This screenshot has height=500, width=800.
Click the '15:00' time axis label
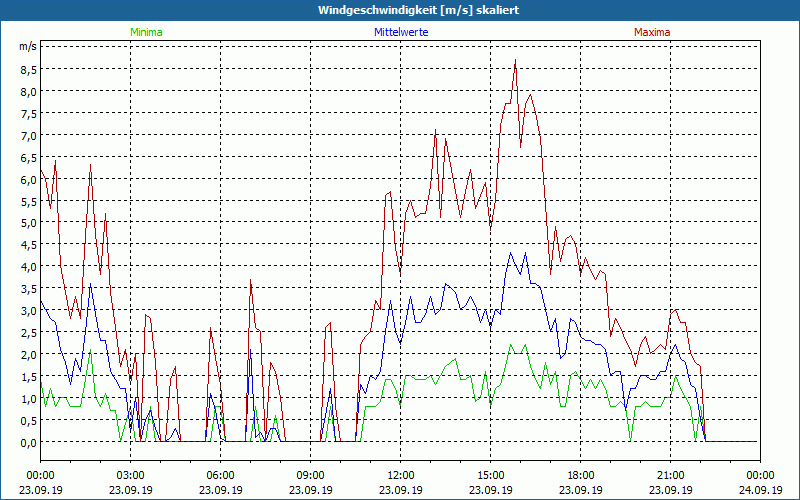pyautogui.click(x=490, y=476)
